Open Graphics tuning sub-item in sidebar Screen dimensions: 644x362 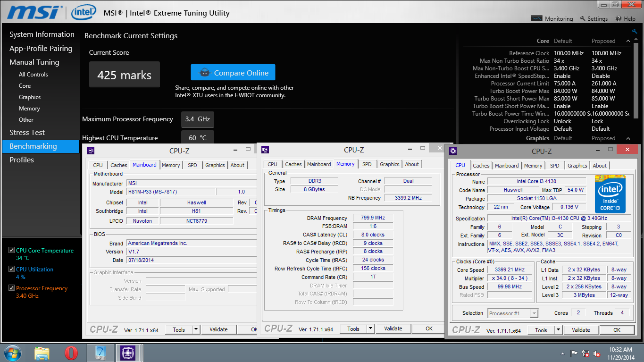tap(30, 97)
